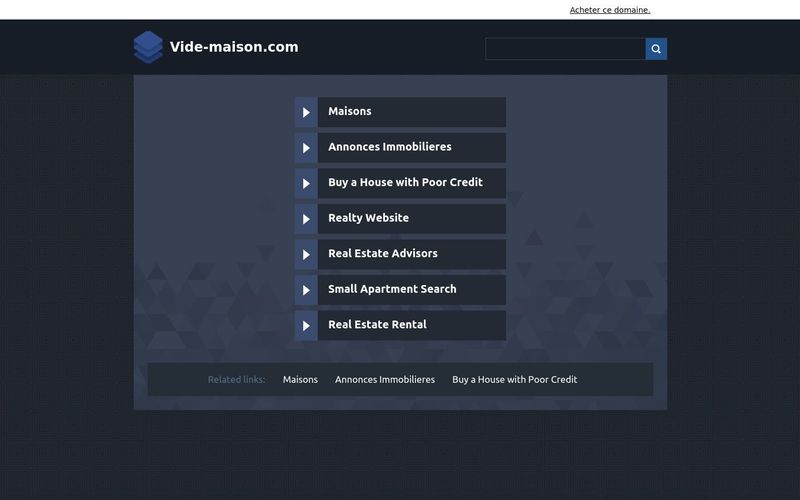Click arrow icon beside Real Estate Rental

coord(306,326)
